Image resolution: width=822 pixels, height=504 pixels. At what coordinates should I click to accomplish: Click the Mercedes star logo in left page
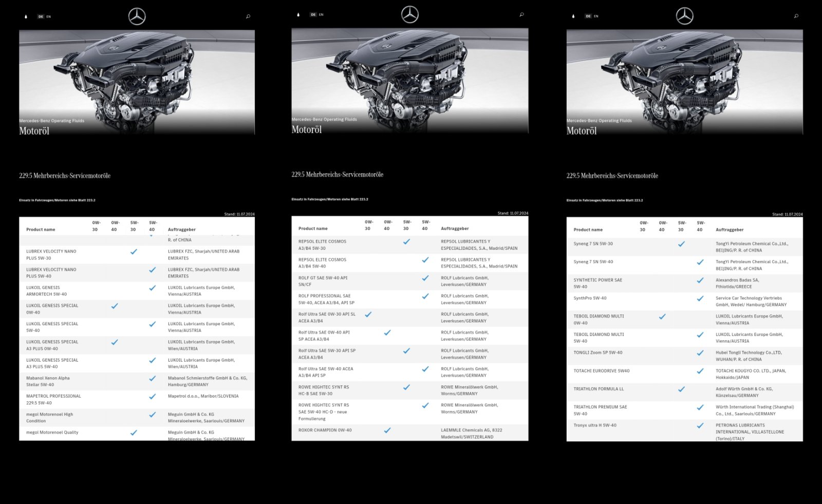(x=137, y=16)
